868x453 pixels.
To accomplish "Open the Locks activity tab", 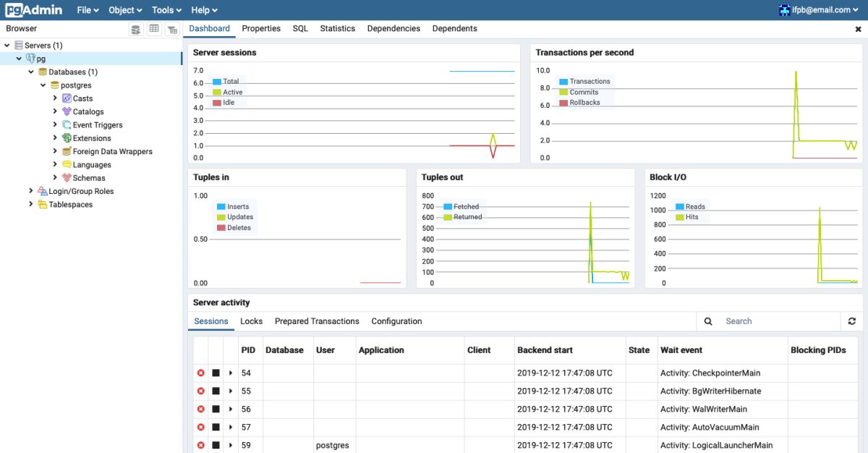I will (x=251, y=321).
